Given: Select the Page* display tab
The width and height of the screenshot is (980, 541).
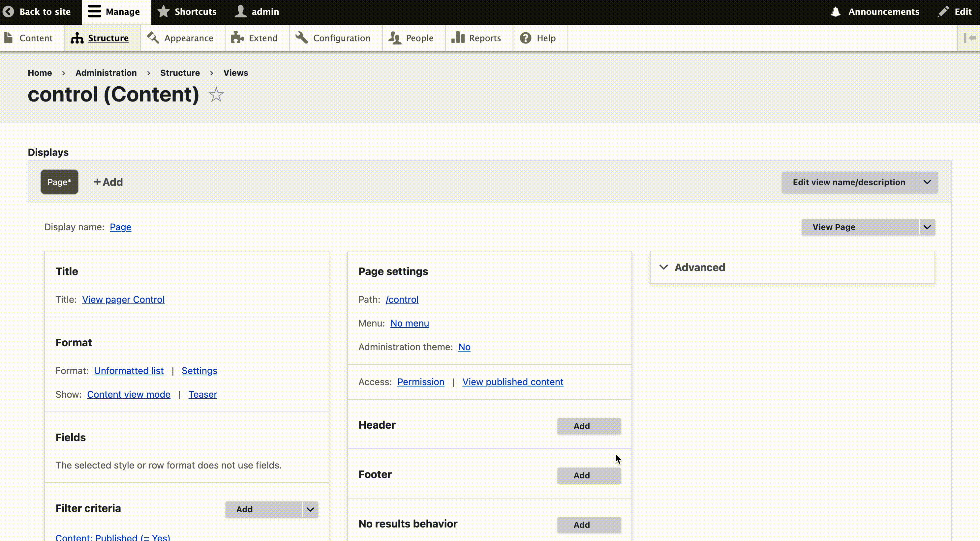Looking at the screenshot, I should tap(59, 182).
